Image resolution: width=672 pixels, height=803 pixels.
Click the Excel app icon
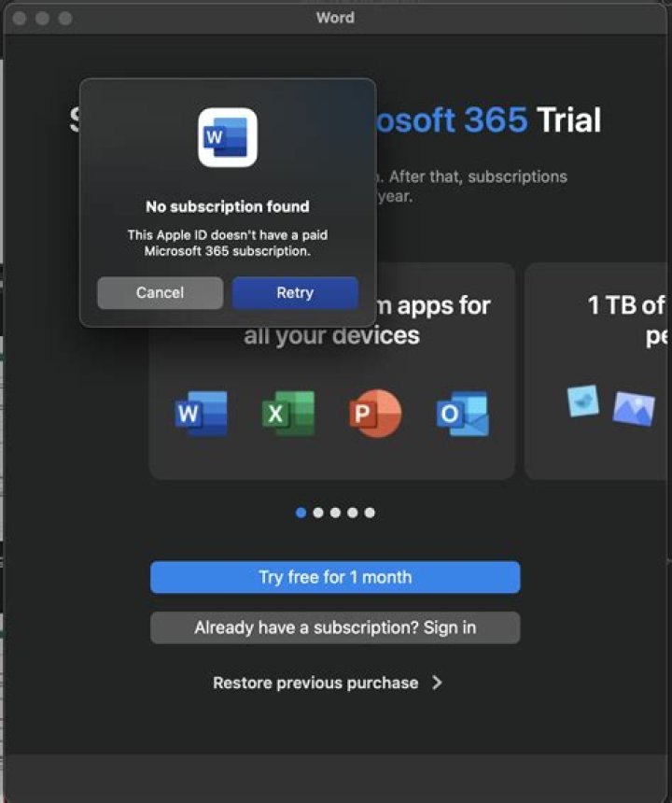click(288, 414)
